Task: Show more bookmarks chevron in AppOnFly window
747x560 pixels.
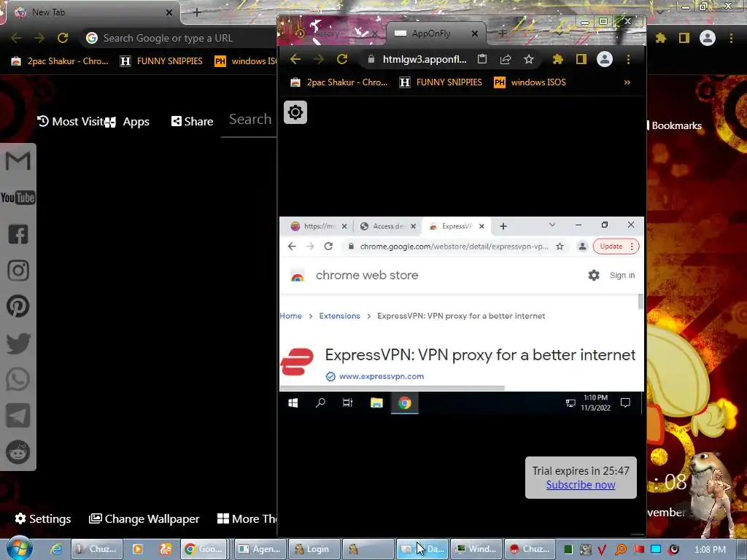Action: point(627,82)
